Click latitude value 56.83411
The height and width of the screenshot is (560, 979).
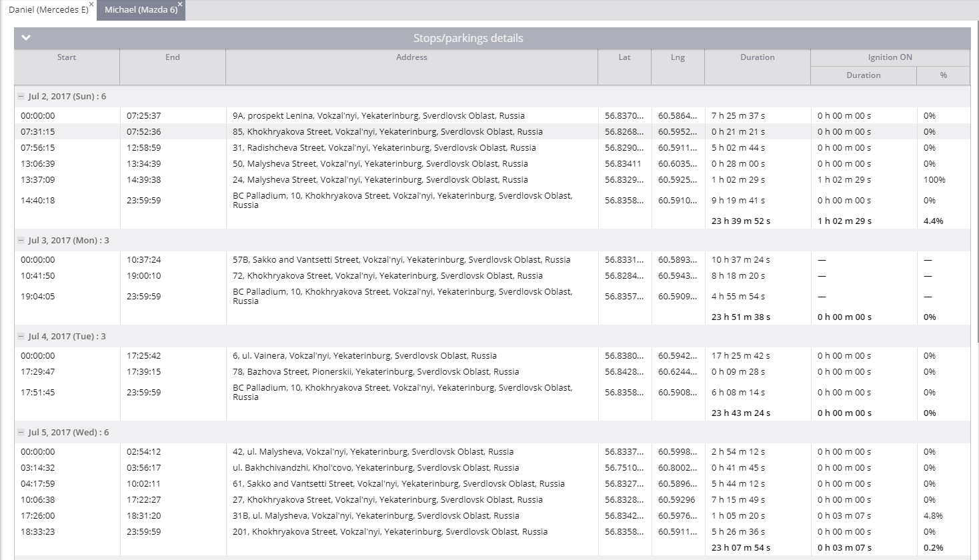pyautogui.click(x=623, y=164)
